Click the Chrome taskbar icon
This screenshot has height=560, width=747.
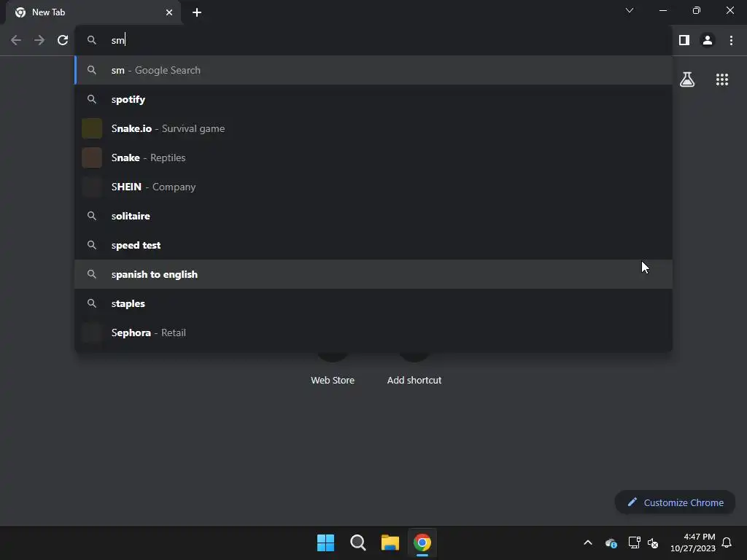(x=422, y=542)
